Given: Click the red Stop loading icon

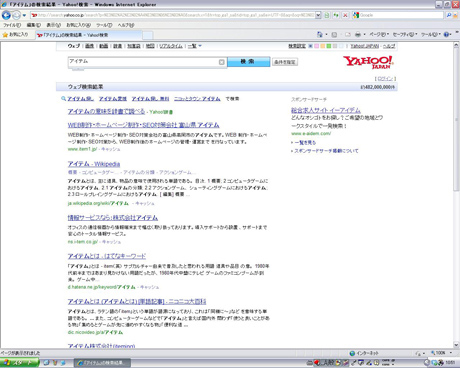Looking at the screenshot, I should click(345, 15).
